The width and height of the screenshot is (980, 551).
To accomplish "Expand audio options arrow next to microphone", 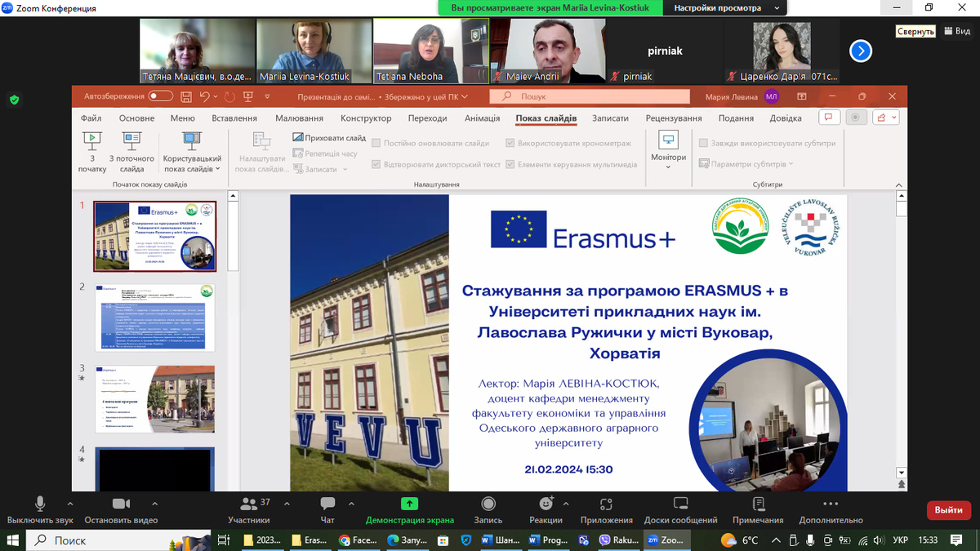I will (x=70, y=504).
